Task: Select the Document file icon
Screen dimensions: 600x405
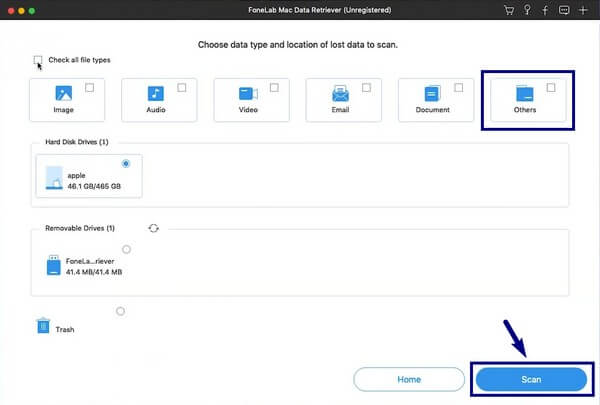Action: [x=432, y=93]
